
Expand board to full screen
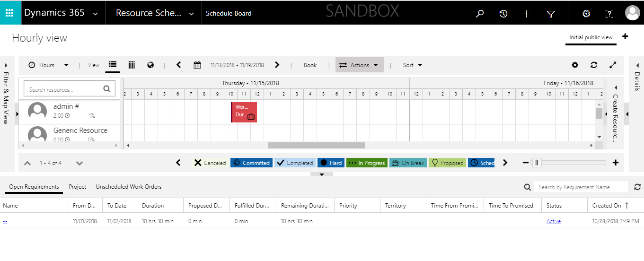coord(613,65)
